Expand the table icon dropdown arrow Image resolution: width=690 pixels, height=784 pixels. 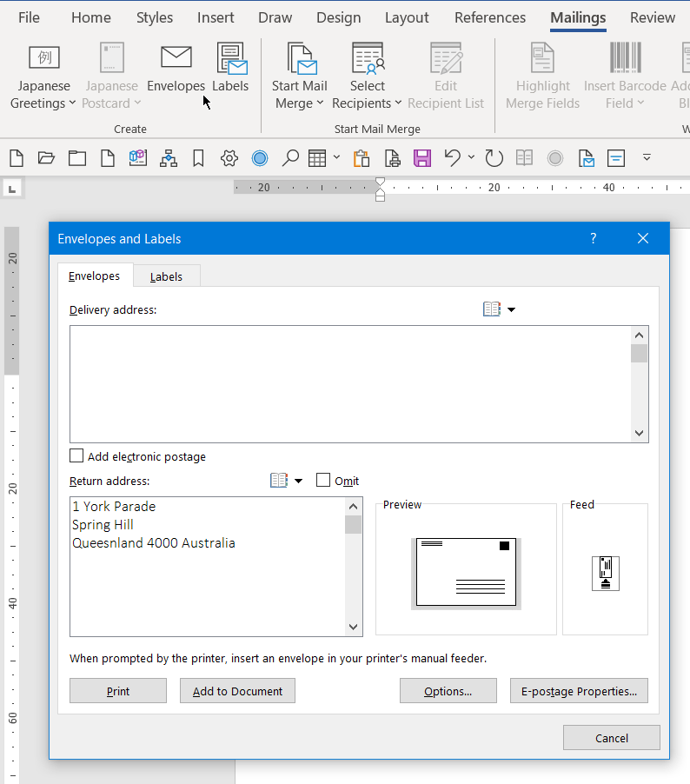[336, 157]
